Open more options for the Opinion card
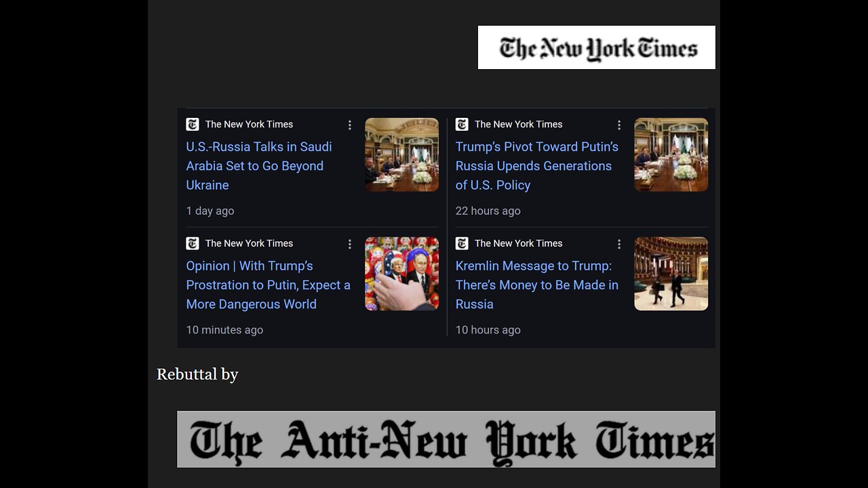 (350, 244)
